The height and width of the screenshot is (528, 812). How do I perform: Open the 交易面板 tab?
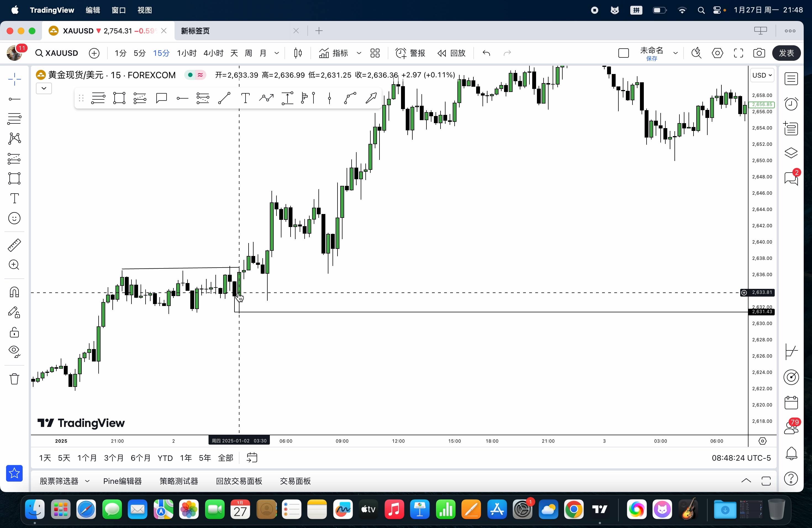[x=295, y=481]
